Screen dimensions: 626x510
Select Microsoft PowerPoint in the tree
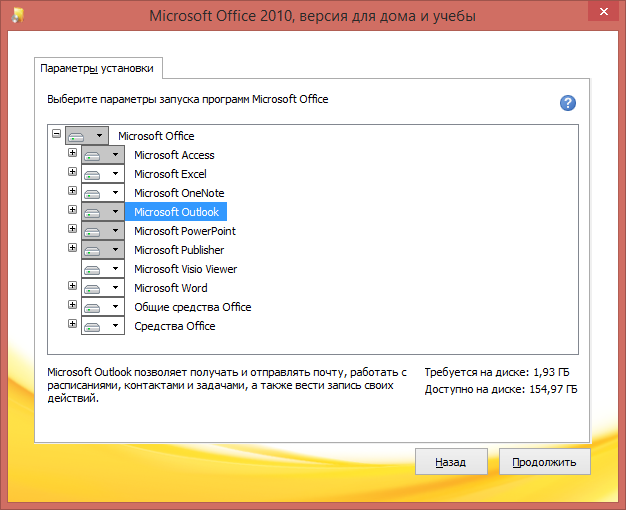185,231
